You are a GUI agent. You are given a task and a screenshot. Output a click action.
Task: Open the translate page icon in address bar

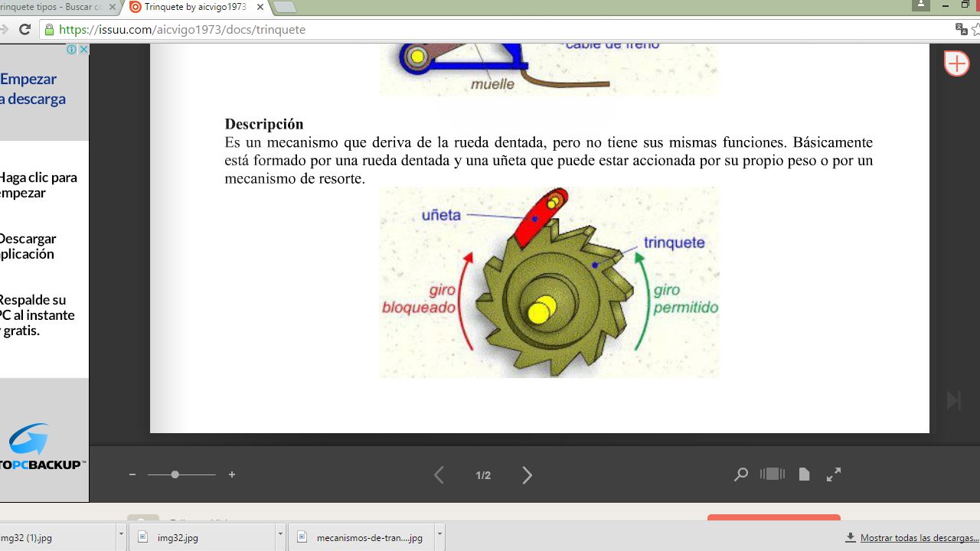(x=962, y=30)
